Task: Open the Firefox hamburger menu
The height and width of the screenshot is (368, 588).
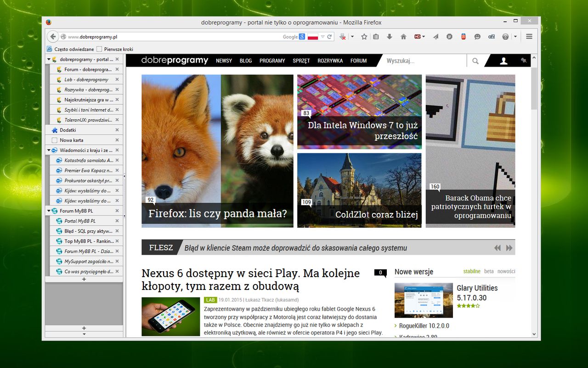Action: pos(529,36)
